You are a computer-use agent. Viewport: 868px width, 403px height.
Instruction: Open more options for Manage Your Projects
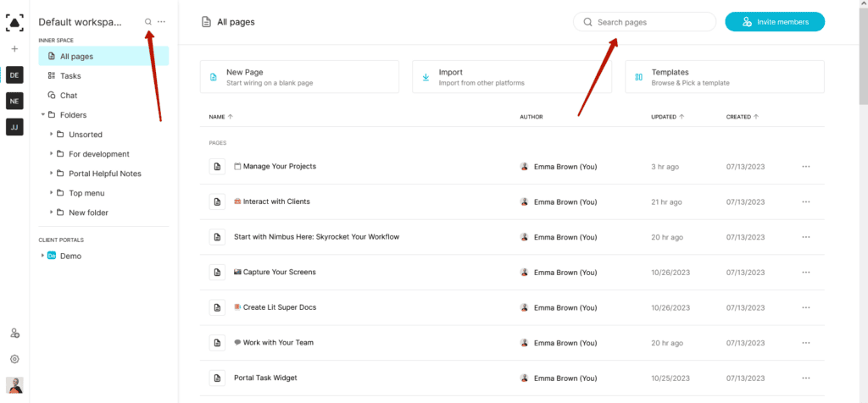pos(805,167)
